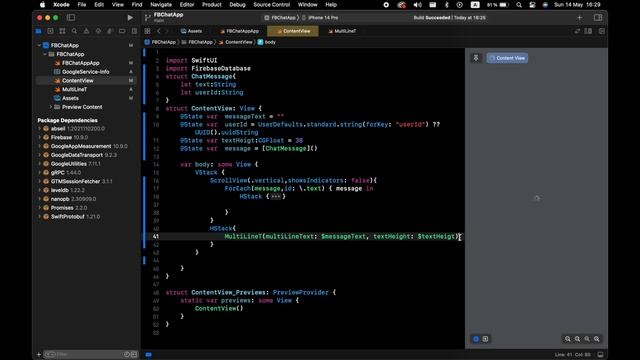
Task: Toggle the editor layout options icon
Action: (588, 31)
